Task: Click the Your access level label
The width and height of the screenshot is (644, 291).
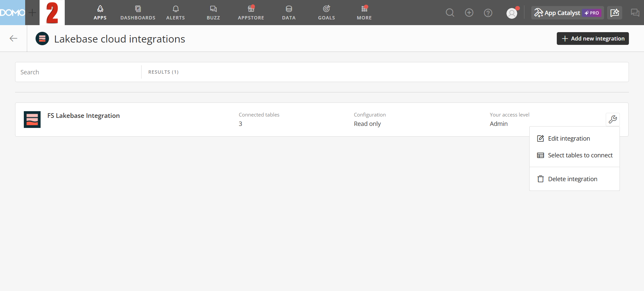Action: tap(509, 115)
